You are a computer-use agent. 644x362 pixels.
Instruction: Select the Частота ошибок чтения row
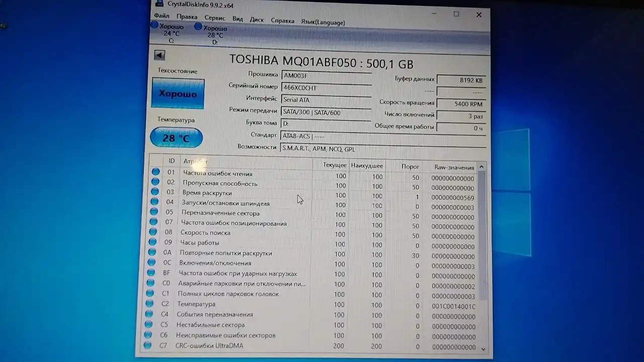click(x=313, y=175)
